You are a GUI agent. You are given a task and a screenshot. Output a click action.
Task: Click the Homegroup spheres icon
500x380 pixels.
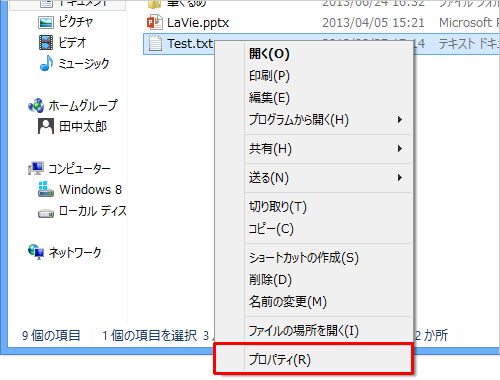[36, 106]
